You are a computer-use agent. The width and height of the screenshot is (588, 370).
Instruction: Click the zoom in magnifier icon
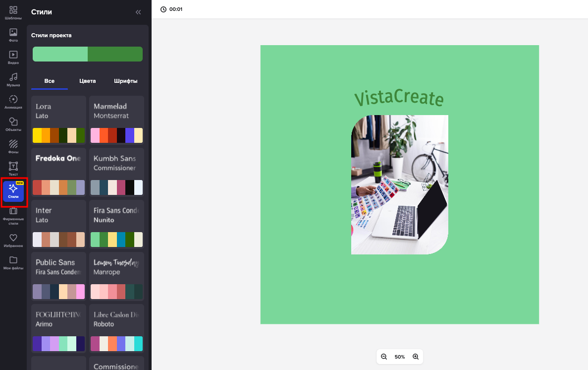[x=416, y=357]
